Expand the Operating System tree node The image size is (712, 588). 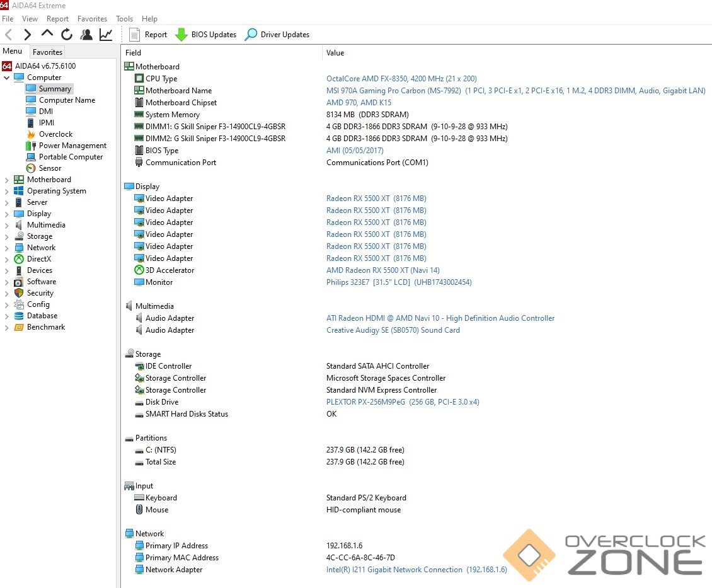pos(7,191)
